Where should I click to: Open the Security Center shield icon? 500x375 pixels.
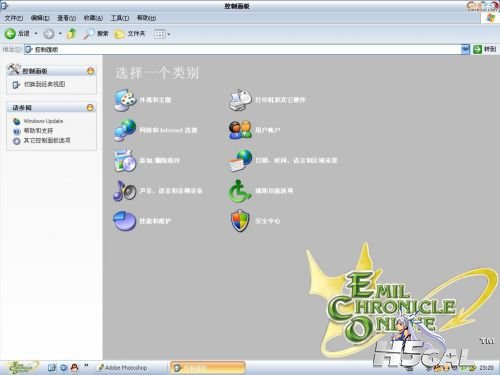(240, 221)
